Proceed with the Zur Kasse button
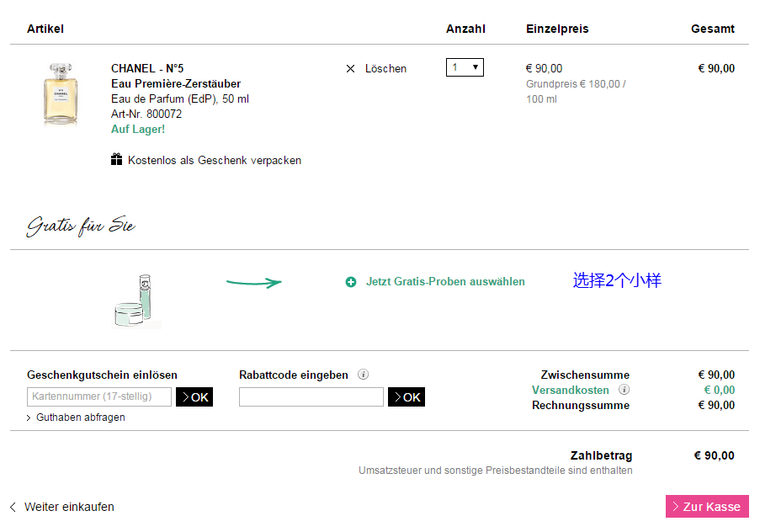The width and height of the screenshot is (760, 532). click(x=707, y=506)
